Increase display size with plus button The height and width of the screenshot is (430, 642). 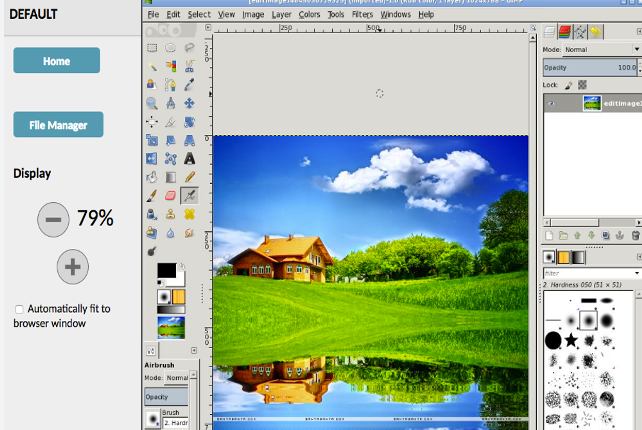tap(72, 267)
